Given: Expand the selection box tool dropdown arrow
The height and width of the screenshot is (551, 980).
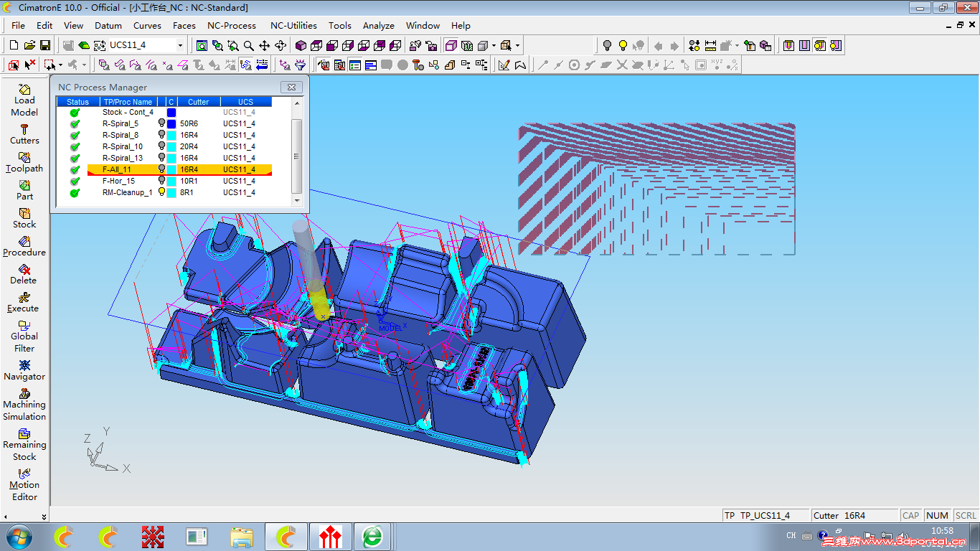Looking at the screenshot, I should (61, 65).
